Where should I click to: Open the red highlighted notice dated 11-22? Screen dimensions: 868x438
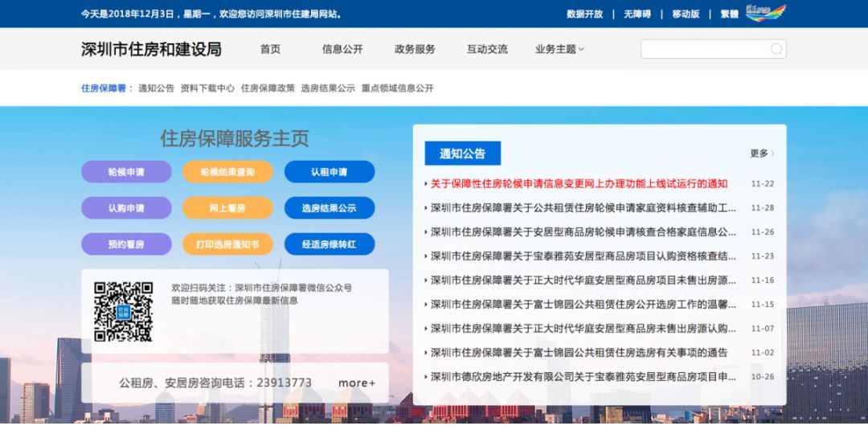pyautogui.click(x=579, y=183)
